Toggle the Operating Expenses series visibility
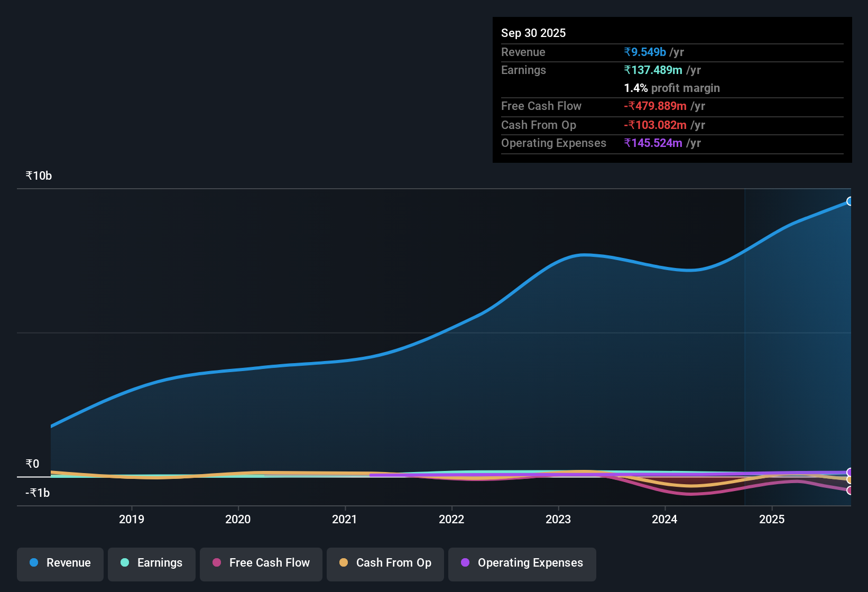868x592 pixels. click(522, 563)
